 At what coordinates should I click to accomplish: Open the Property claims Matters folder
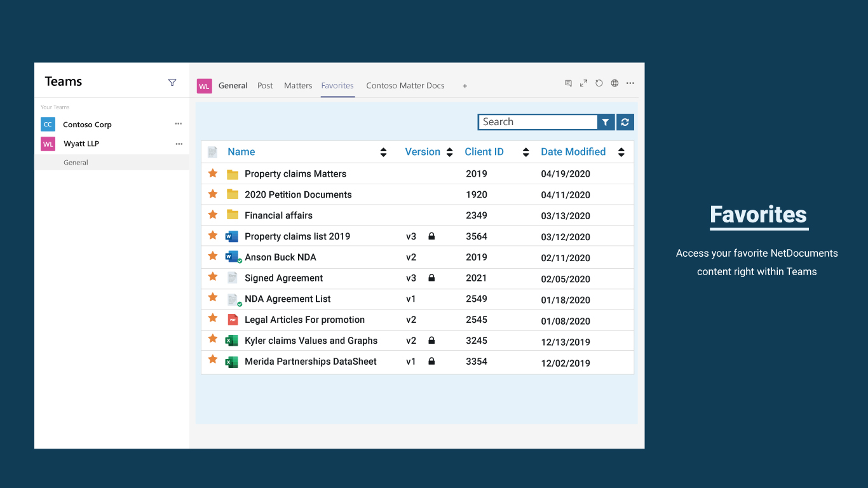(x=295, y=174)
